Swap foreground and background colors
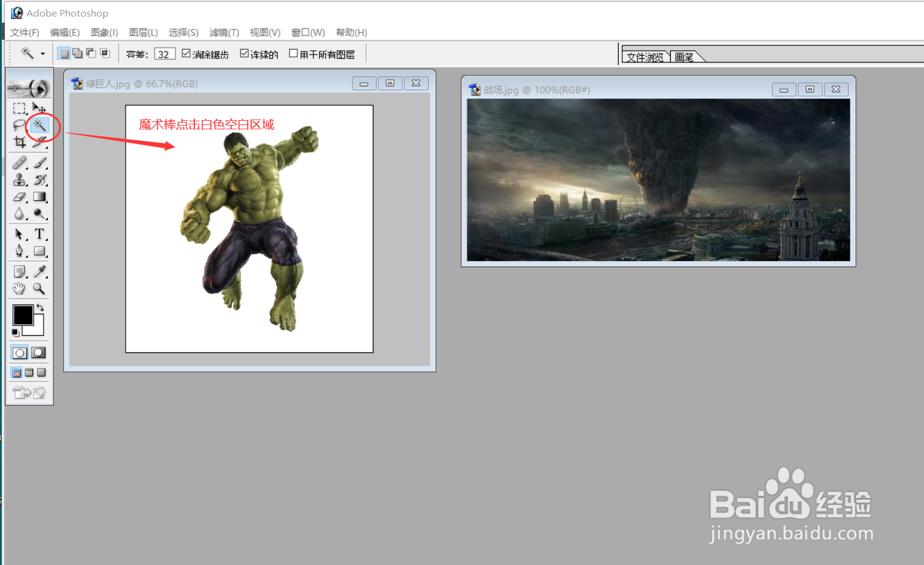The height and width of the screenshot is (565, 924). [40, 308]
